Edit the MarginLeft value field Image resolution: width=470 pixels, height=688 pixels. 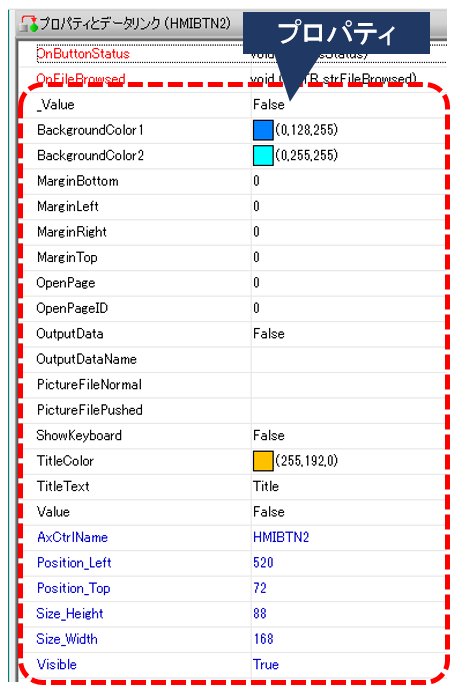(x=349, y=207)
